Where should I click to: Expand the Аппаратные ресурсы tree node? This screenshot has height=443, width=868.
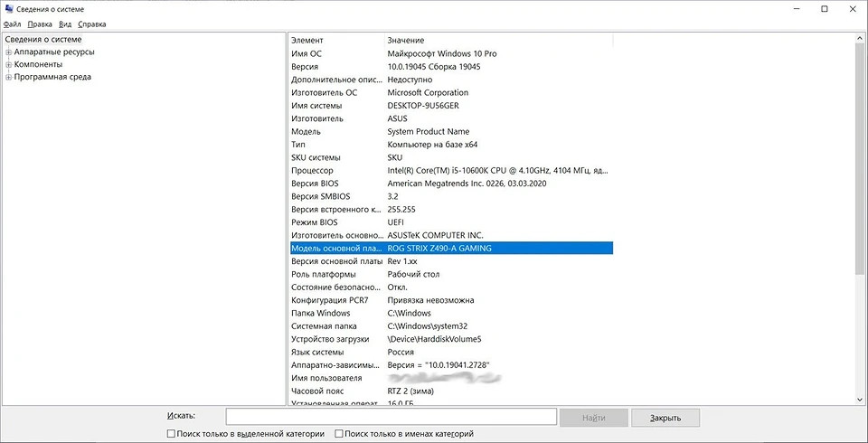pyautogui.click(x=8, y=52)
